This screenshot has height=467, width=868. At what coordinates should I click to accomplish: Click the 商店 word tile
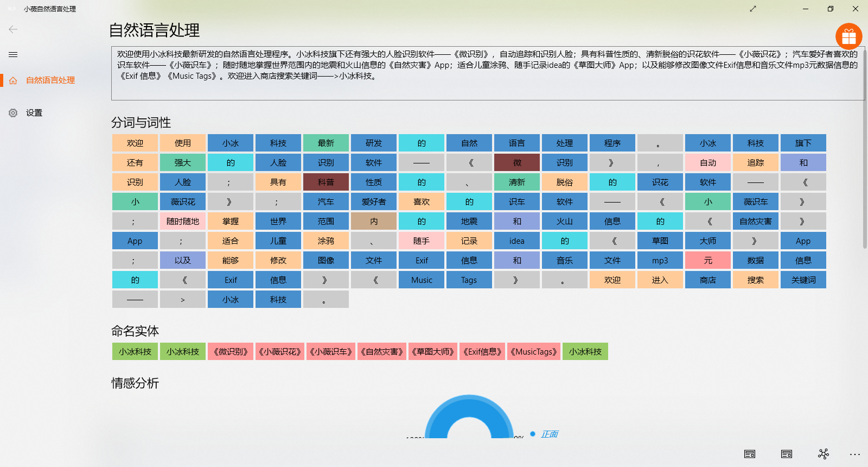pos(708,280)
